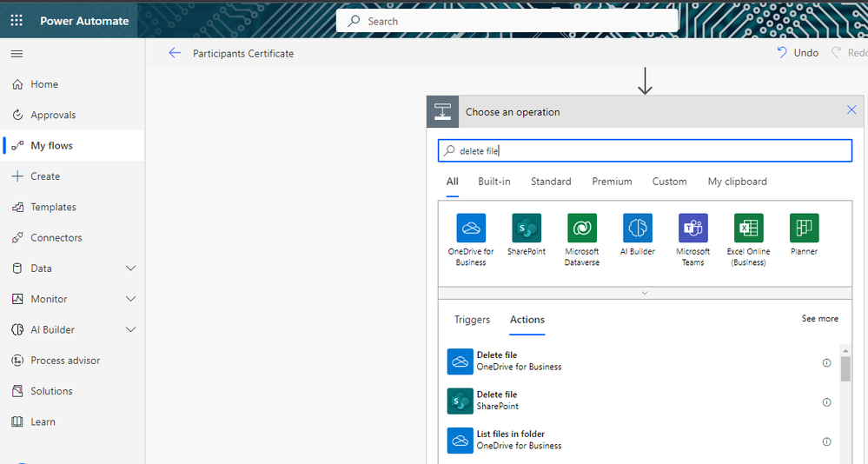This screenshot has height=464, width=868.
Task: Click the Process advisor icon
Action: 17,361
